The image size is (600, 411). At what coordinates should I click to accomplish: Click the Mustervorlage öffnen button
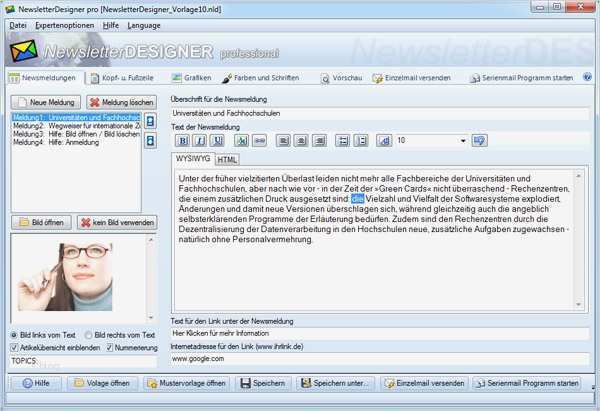[186, 383]
